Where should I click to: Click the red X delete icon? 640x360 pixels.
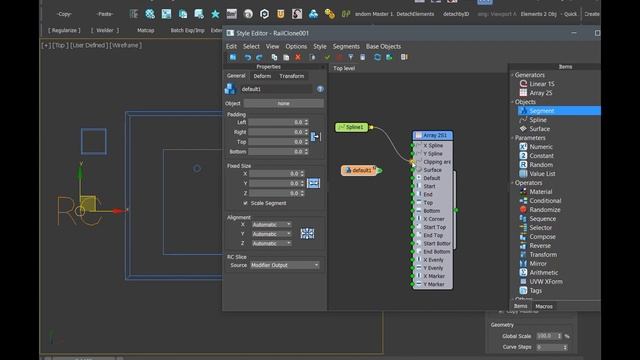(298, 57)
